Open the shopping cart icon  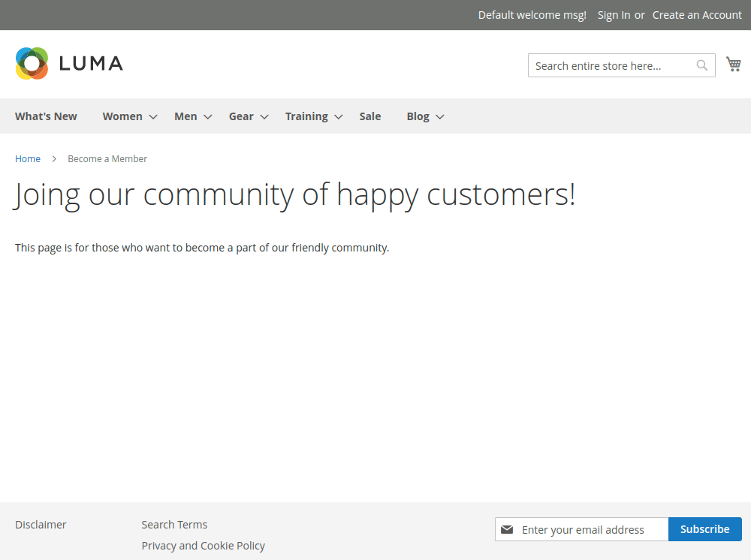(x=733, y=64)
